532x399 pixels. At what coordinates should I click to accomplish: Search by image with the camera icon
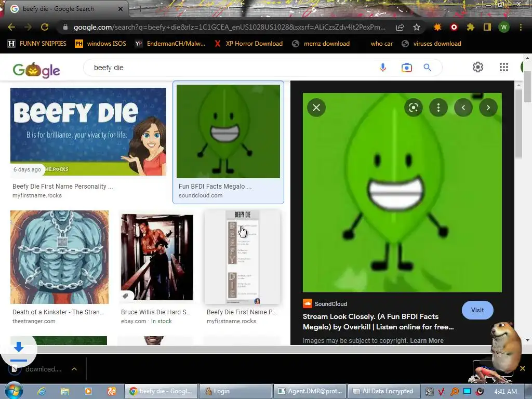click(x=406, y=68)
